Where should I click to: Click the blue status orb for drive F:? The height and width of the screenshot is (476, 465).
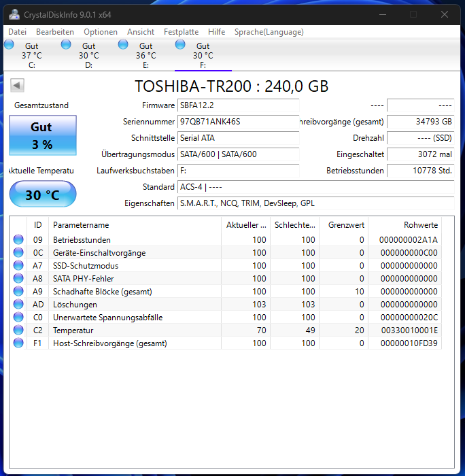click(x=180, y=44)
